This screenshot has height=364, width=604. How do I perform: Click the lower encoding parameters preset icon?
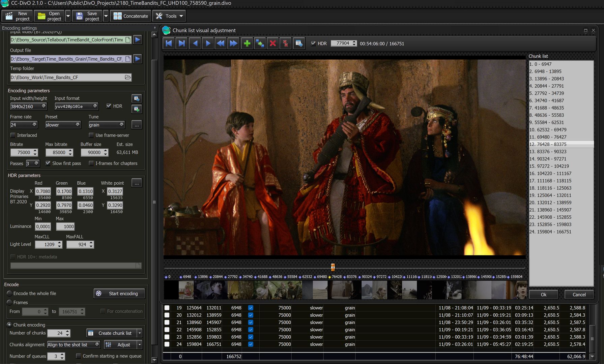click(x=137, y=109)
